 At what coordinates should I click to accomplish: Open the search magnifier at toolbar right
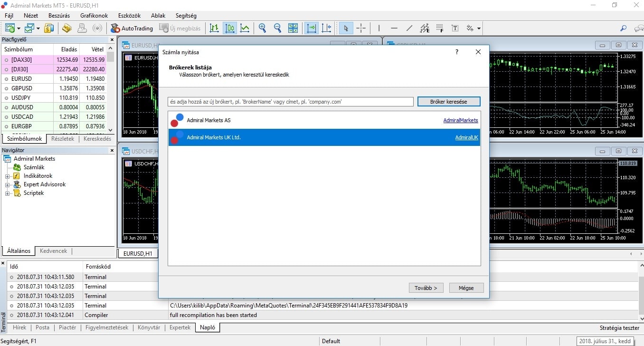click(x=624, y=28)
